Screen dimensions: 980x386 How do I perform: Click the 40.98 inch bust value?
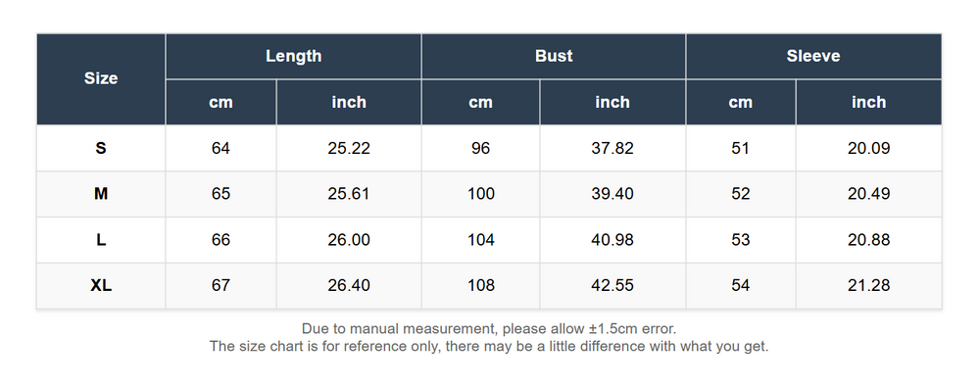612,240
